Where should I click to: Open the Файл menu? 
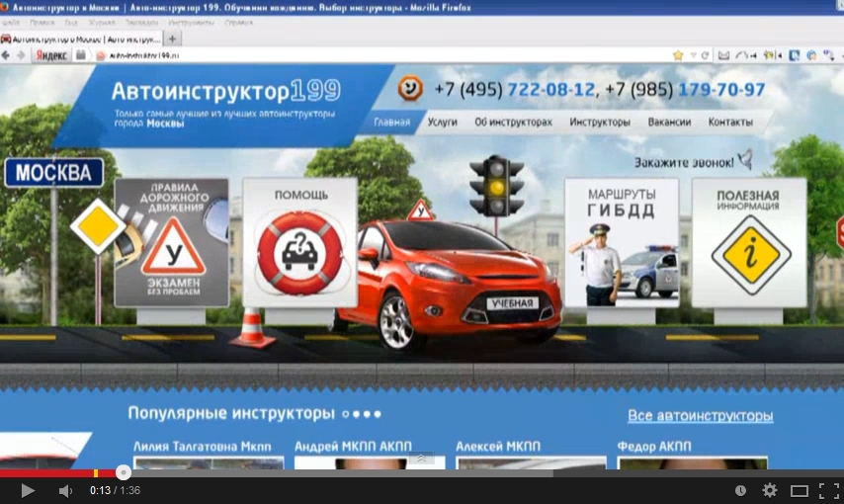pyautogui.click(x=11, y=23)
